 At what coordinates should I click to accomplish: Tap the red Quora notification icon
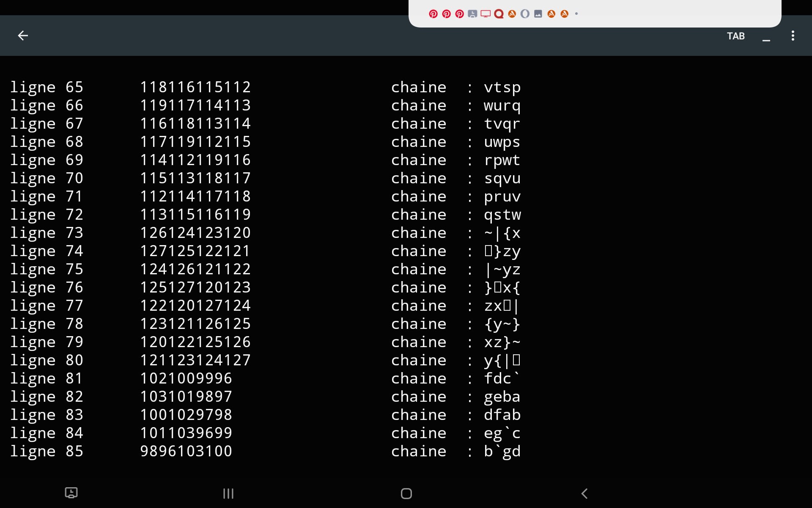coord(499,14)
